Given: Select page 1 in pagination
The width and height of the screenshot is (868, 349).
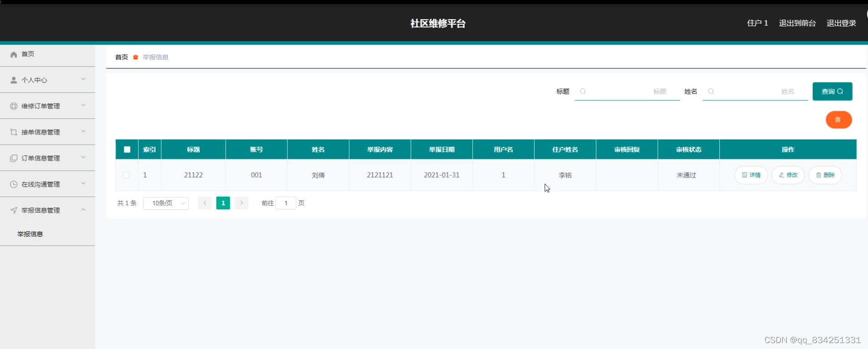Looking at the screenshot, I should [x=223, y=203].
